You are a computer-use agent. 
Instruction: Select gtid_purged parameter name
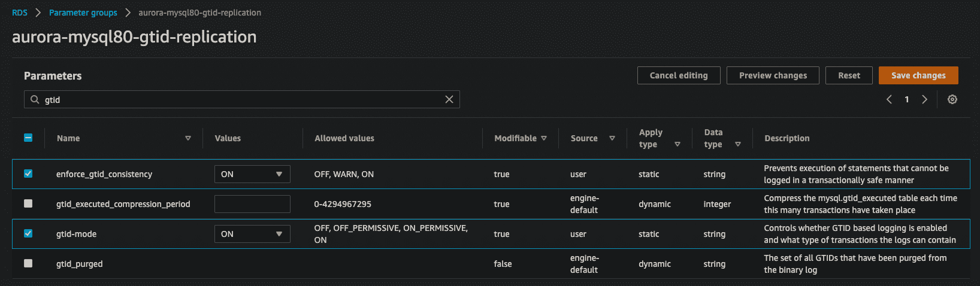pos(80,264)
